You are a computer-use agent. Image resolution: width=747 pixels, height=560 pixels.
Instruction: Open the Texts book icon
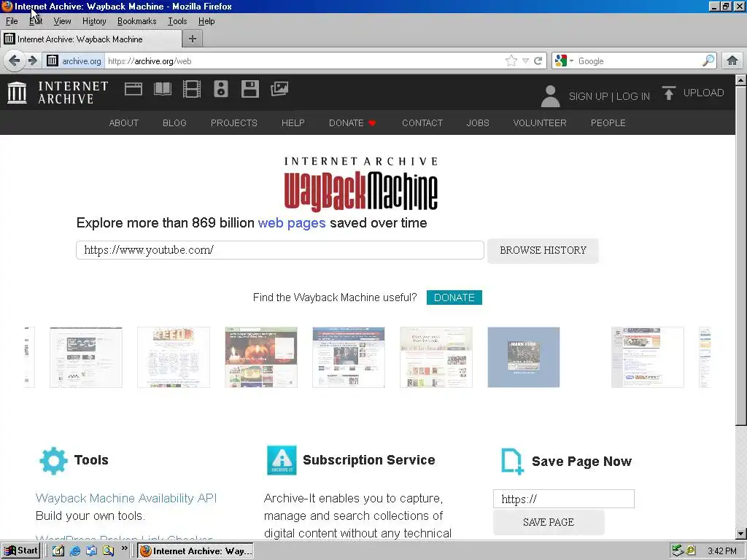(x=163, y=89)
